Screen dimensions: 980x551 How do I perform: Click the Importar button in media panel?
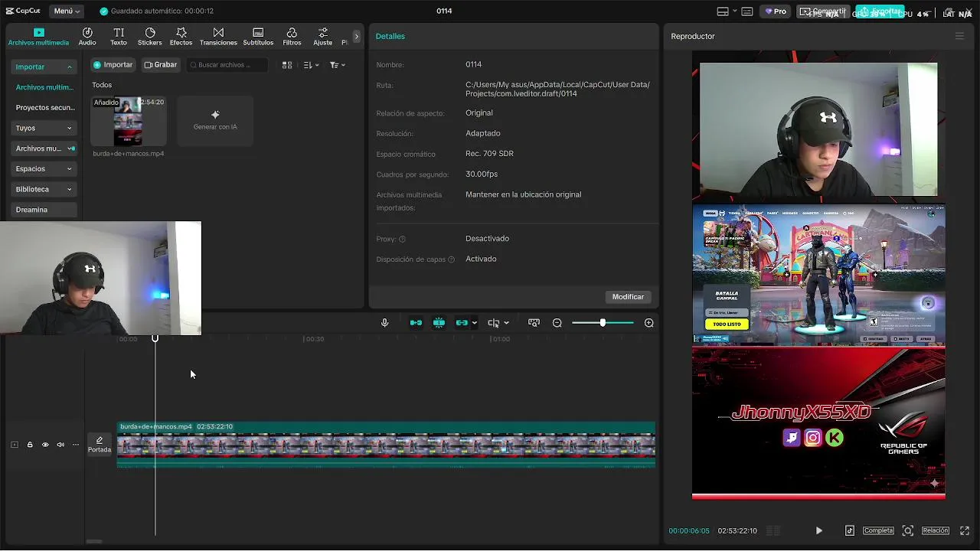(x=113, y=65)
